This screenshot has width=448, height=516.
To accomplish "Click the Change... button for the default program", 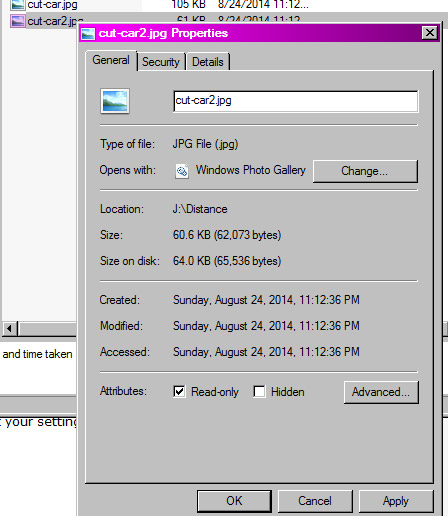I will [x=365, y=171].
